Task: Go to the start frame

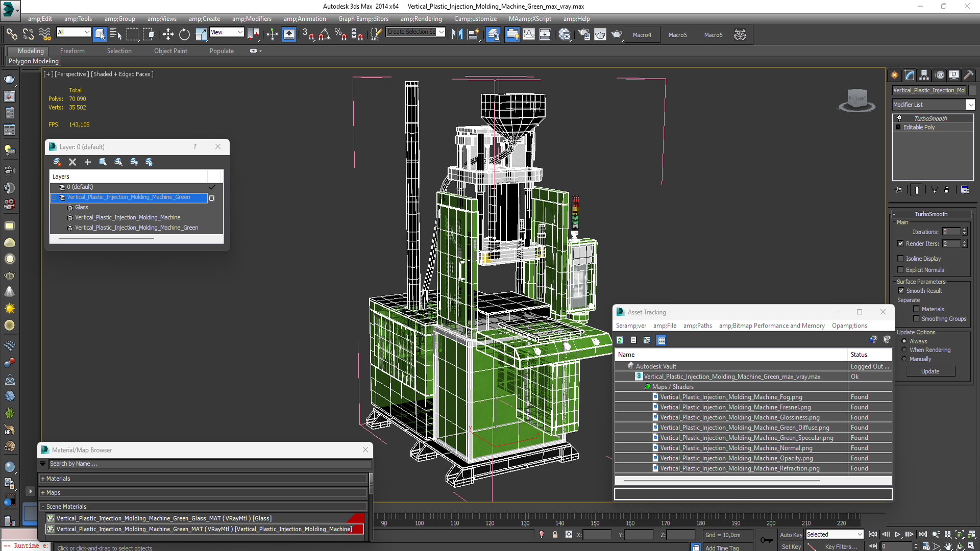Action: (x=873, y=534)
